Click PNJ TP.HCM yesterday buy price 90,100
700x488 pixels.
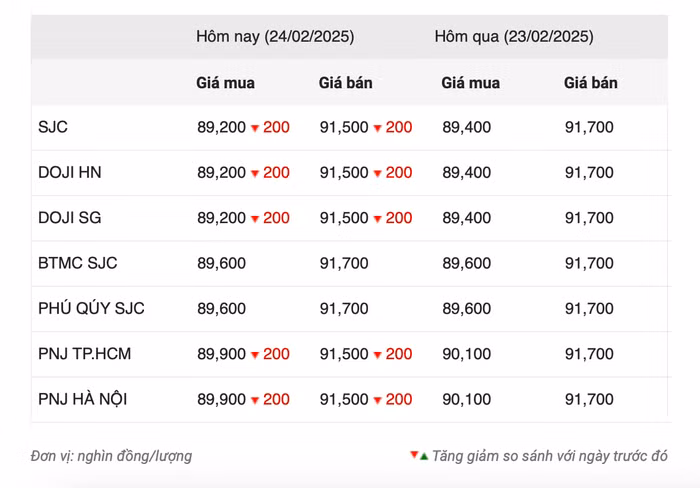pyautogui.click(x=466, y=354)
